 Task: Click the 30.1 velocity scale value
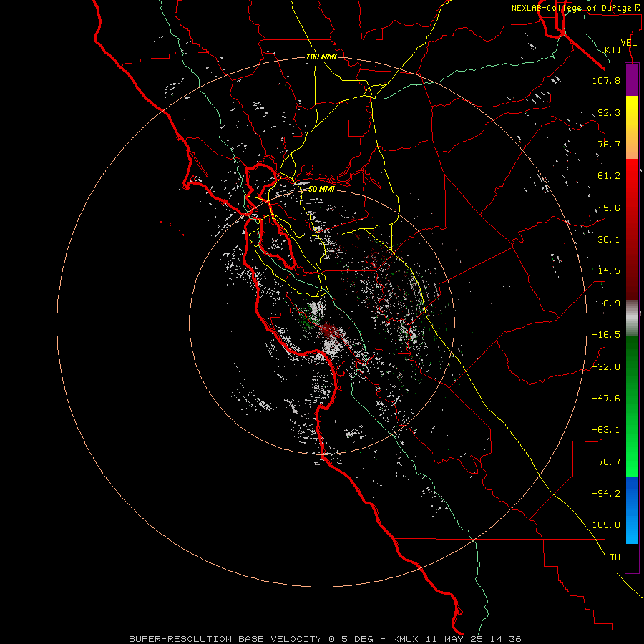click(x=609, y=240)
